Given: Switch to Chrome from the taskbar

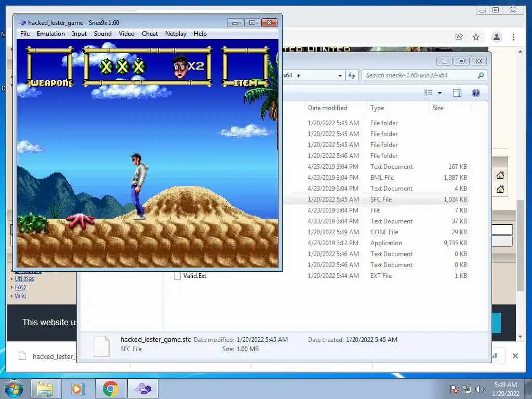Looking at the screenshot, I should pos(110,389).
